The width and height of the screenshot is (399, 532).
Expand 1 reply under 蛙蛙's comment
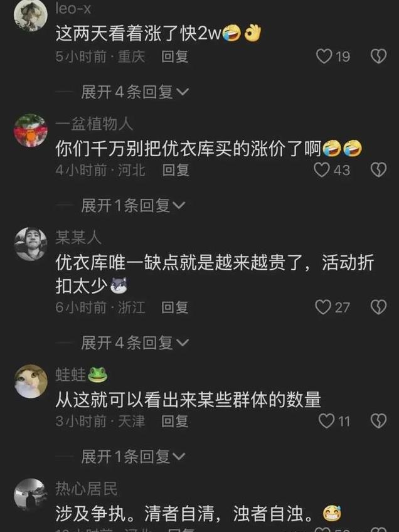click(x=134, y=456)
